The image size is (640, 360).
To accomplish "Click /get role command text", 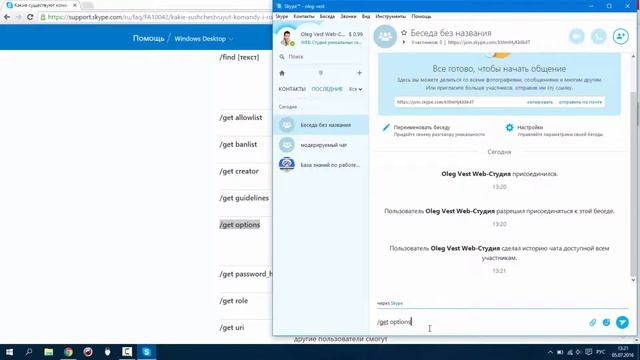I will [233, 301].
